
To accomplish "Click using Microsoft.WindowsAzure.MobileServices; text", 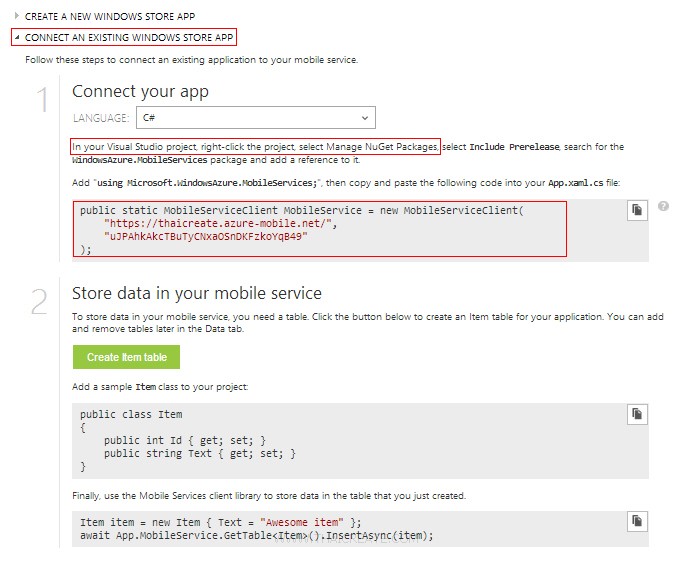I will [x=207, y=183].
